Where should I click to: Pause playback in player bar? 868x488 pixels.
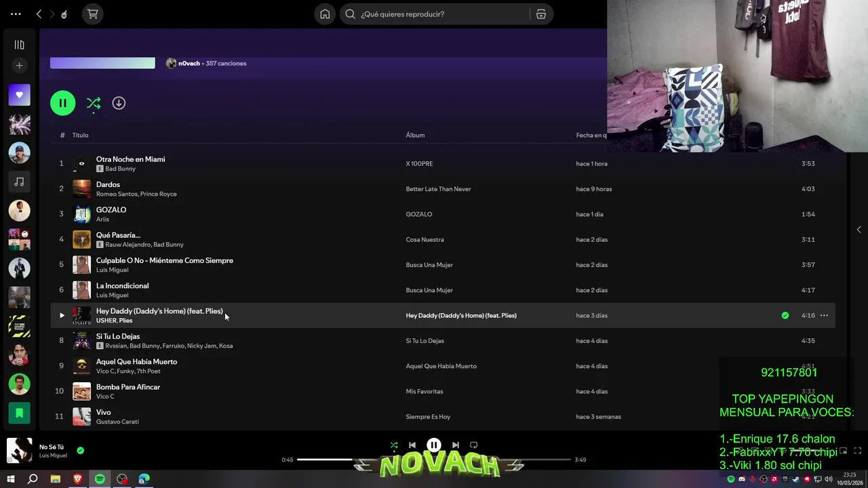coord(434,445)
